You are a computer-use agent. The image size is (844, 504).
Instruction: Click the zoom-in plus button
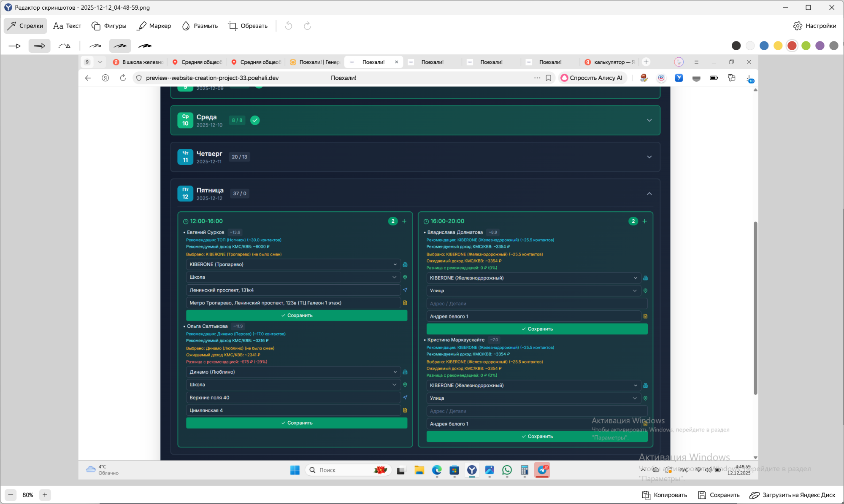tap(45, 495)
